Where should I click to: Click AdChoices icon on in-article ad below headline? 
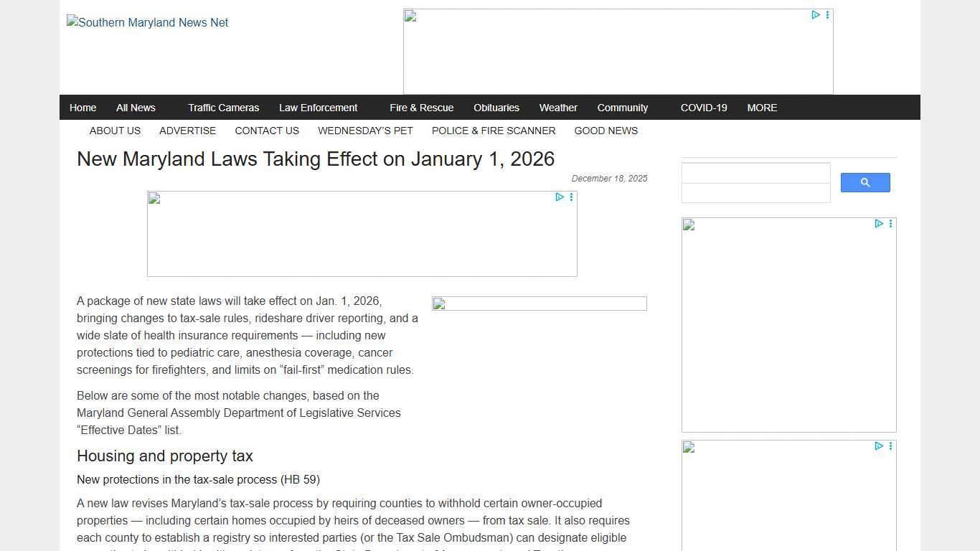[x=560, y=197]
